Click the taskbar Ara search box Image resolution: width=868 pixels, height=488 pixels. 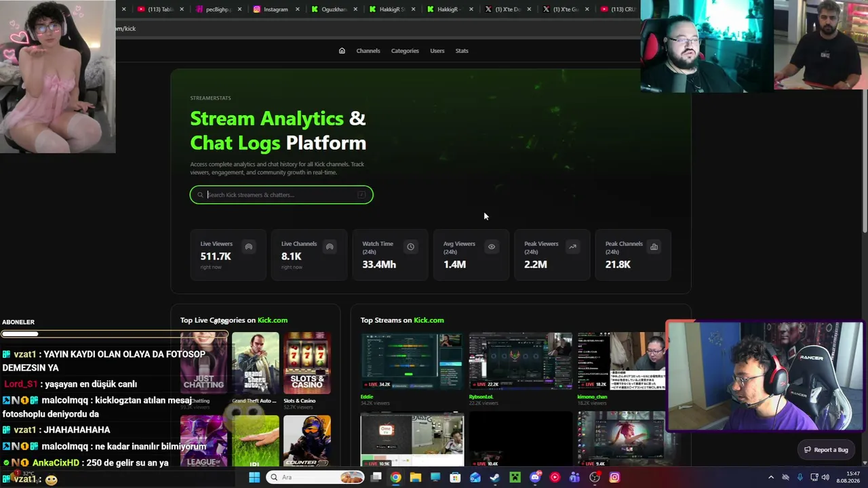click(315, 477)
